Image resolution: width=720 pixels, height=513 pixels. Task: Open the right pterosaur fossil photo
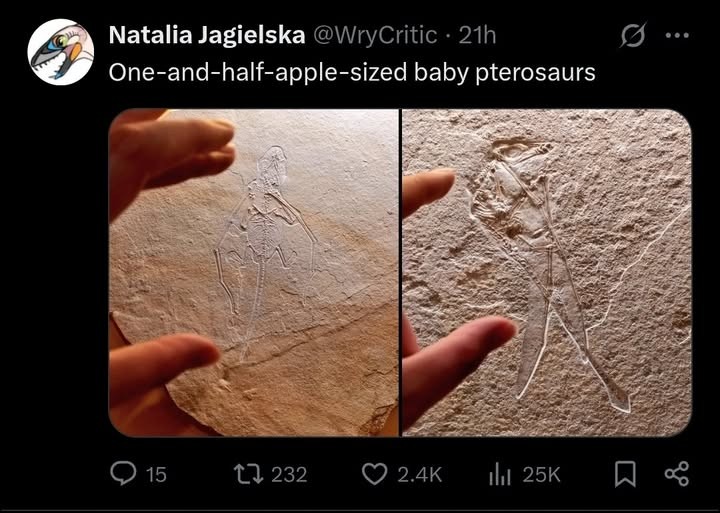click(547, 272)
